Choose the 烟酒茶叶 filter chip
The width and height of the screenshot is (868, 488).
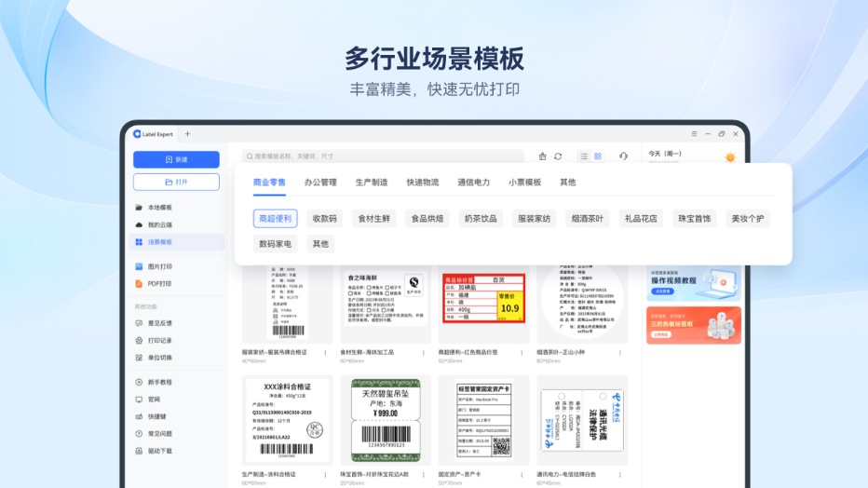tap(588, 219)
